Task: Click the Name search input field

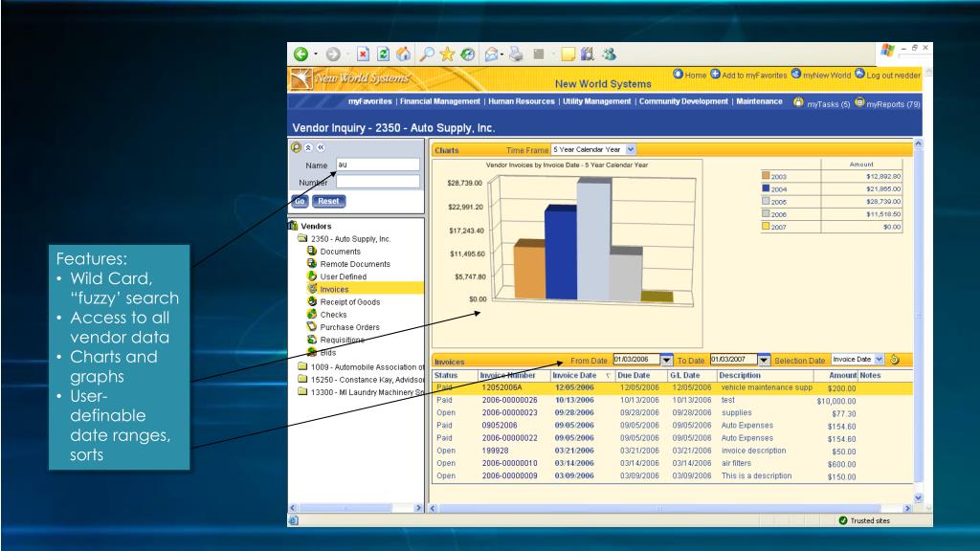Action: pyautogui.click(x=378, y=165)
